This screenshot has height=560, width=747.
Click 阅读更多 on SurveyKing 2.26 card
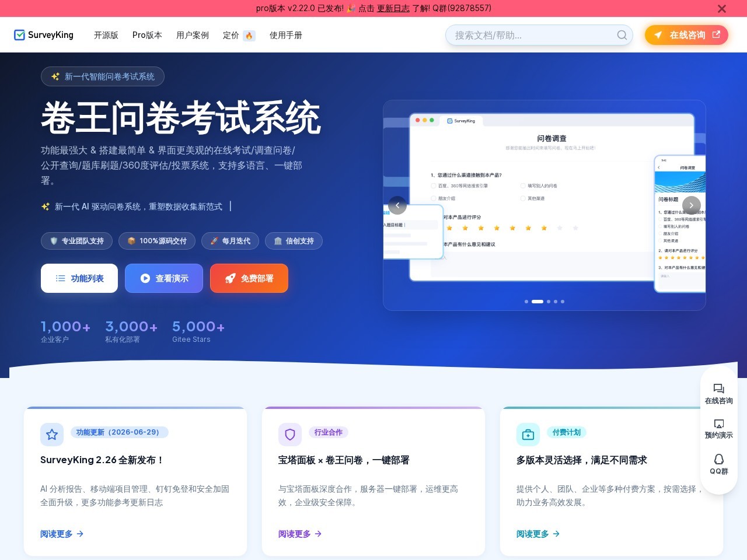[x=62, y=534]
